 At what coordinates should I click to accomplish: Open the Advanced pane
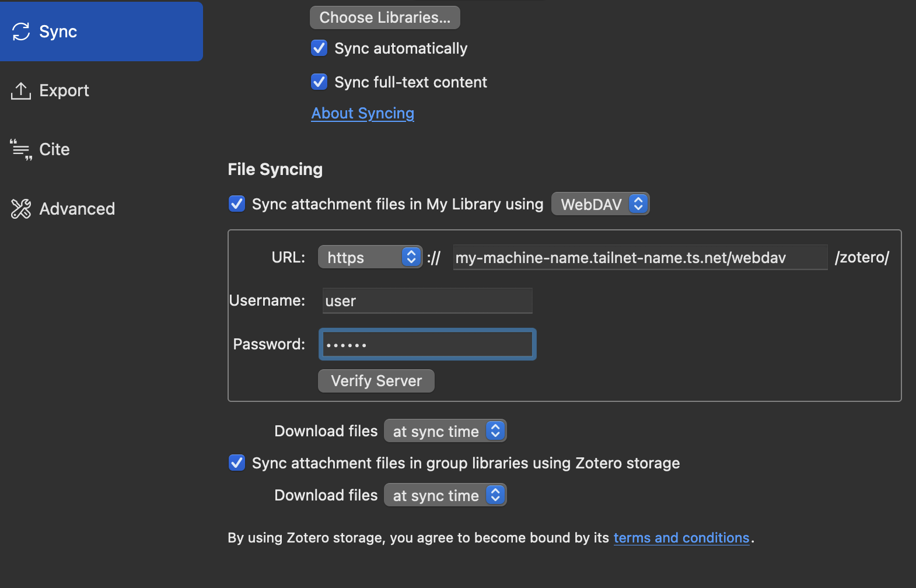[102, 209]
